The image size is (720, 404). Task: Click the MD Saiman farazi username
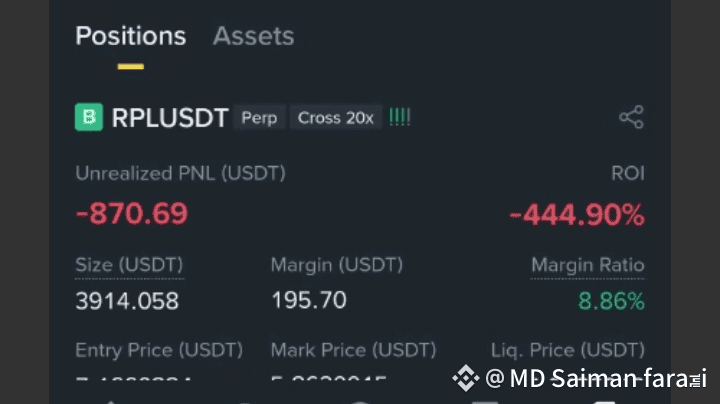click(x=596, y=378)
